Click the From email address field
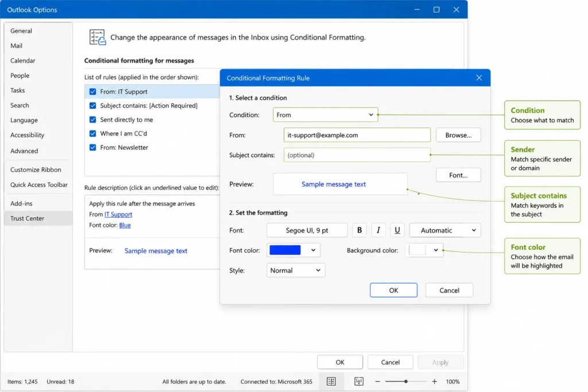This screenshot has height=392, width=588. tap(357, 135)
